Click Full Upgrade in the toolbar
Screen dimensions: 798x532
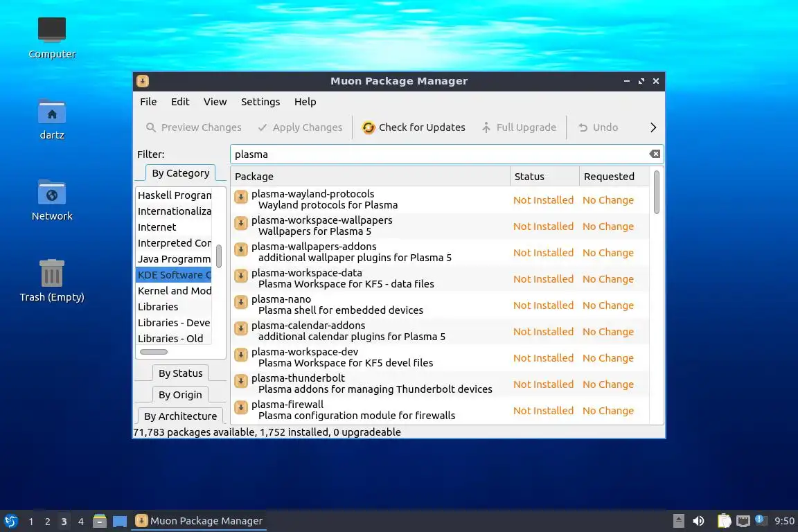[x=519, y=127]
